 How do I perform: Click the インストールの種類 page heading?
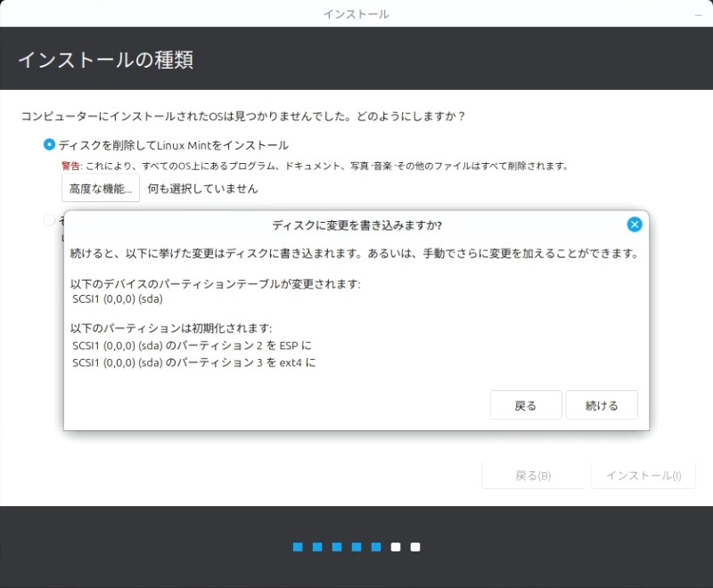pos(105,61)
